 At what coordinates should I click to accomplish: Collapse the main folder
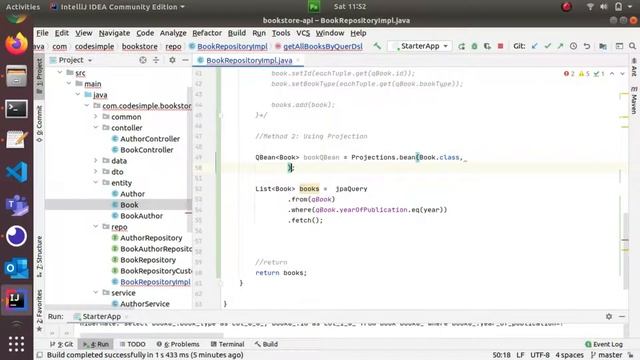click(69, 84)
